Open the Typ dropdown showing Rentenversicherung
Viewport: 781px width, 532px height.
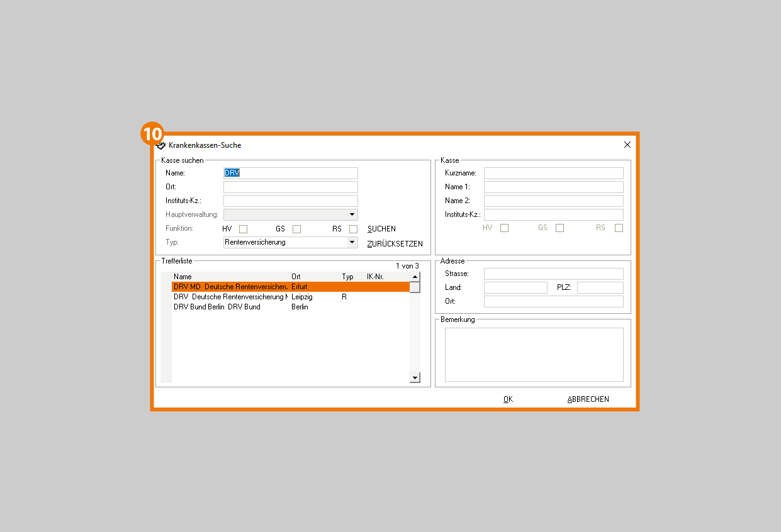click(352, 243)
